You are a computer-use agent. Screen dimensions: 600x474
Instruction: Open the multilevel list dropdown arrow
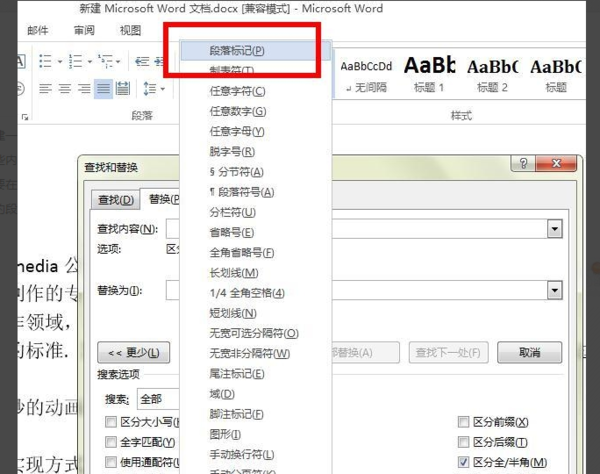click(118, 61)
